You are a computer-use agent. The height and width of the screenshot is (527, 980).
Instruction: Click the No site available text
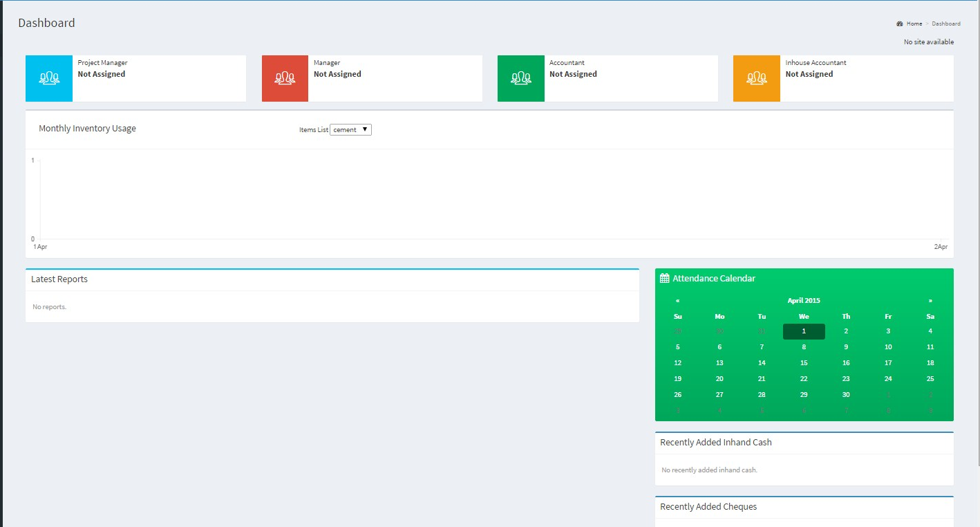[929, 42]
